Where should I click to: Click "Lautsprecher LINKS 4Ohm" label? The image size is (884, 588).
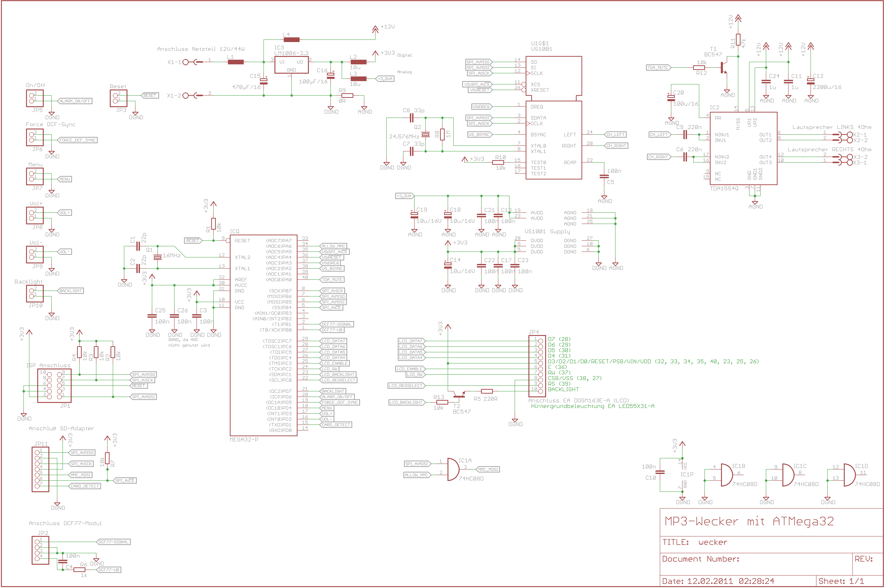832,127
